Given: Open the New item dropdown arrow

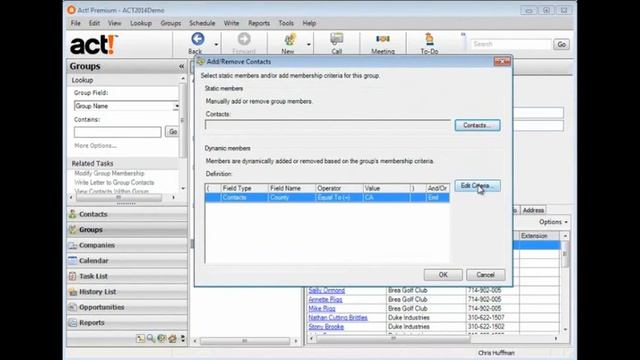Looking at the screenshot, I should pyautogui.click(x=309, y=44).
